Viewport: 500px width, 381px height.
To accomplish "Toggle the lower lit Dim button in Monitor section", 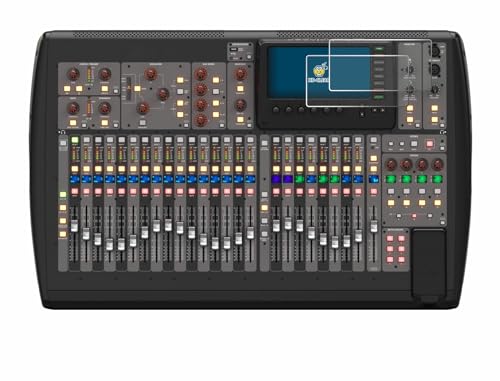I will (410, 119).
